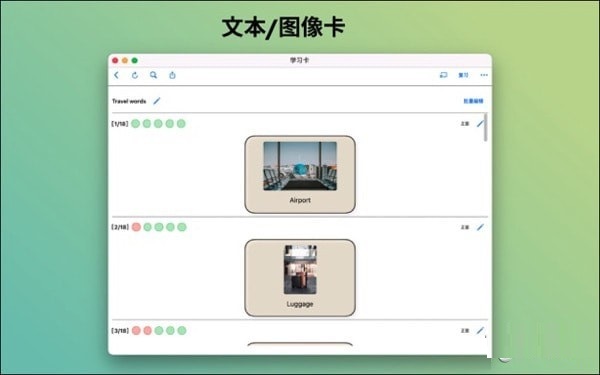Click the 学习卡 window title

tap(300, 60)
